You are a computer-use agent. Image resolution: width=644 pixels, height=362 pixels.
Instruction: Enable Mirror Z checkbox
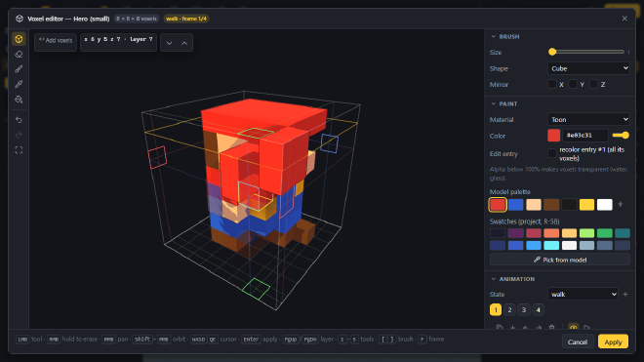pyautogui.click(x=593, y=84)
